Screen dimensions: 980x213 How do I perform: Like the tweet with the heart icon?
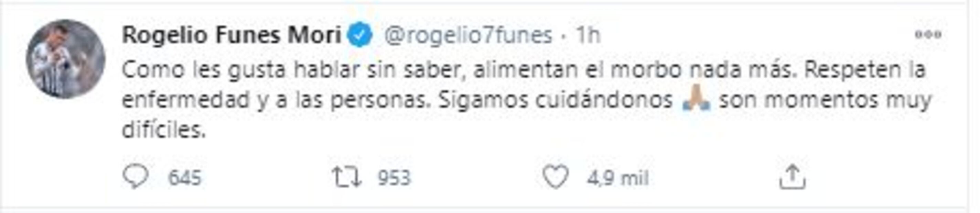[x=555, y=177]
